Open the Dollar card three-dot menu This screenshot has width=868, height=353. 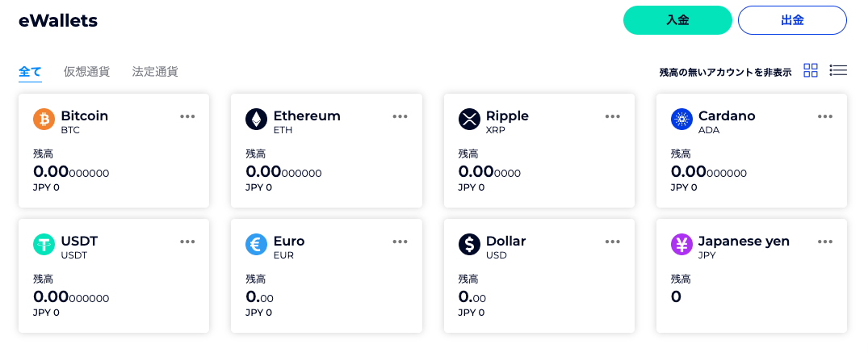613,242
